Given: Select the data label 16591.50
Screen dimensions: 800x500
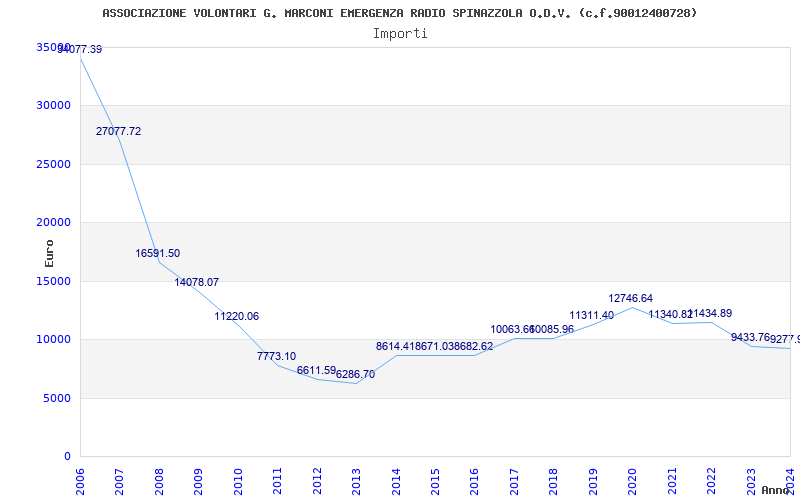Looking at the screenshot, I should (158, 253).
